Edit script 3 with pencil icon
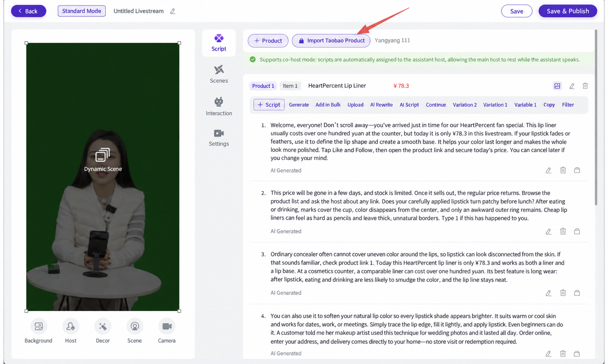The width and height of the screenshot is (608, 364). [548, 293]
